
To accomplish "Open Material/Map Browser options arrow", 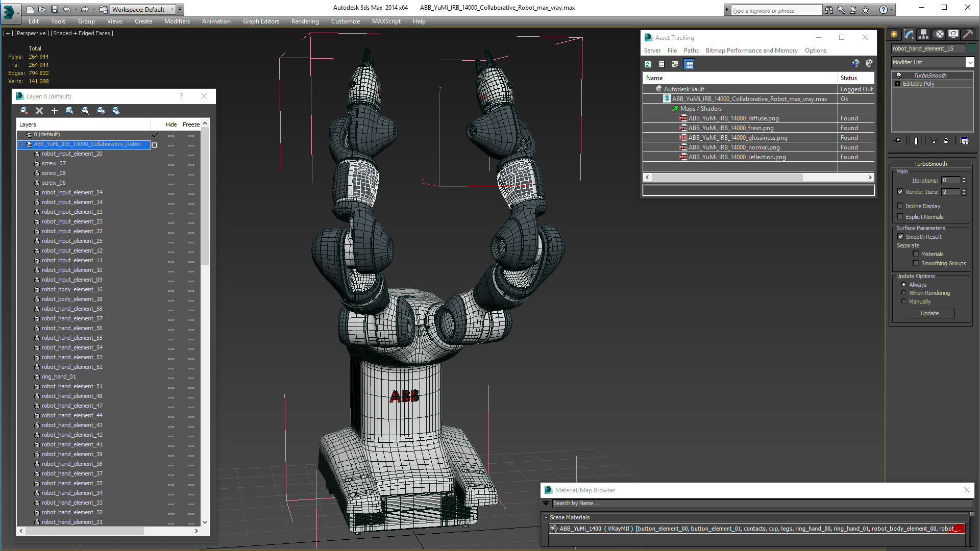I will pos(546,503).
